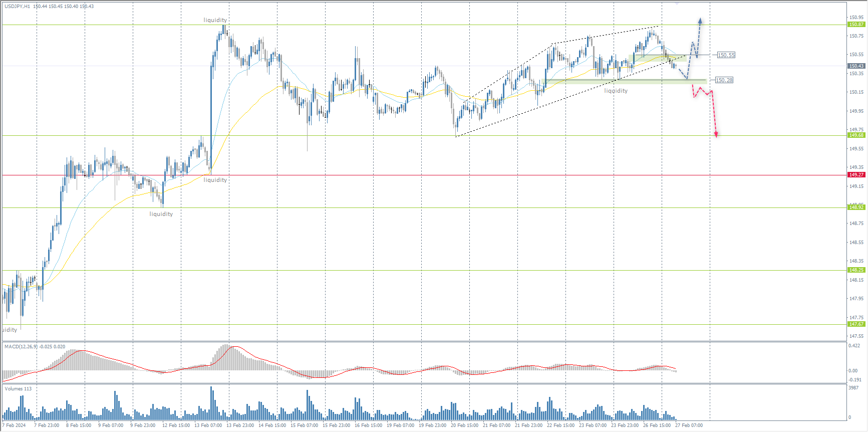
Task: Select the green 149.68 price tag
Action: click(856, 135)
